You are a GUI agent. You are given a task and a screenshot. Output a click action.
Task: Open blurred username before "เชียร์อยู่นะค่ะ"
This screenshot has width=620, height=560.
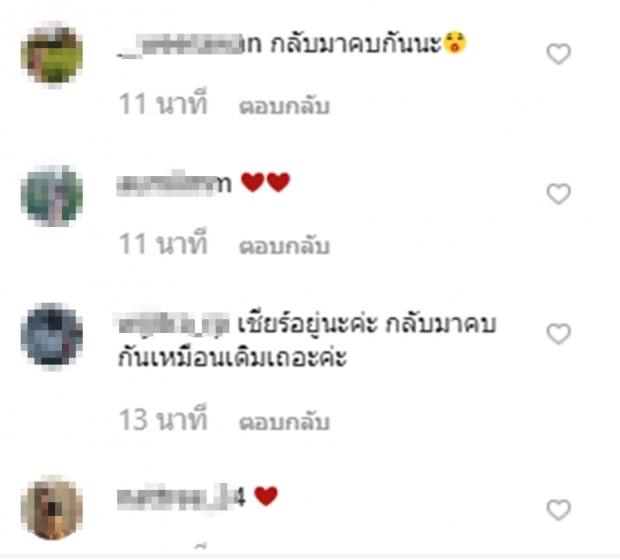[x=174, y=325]
